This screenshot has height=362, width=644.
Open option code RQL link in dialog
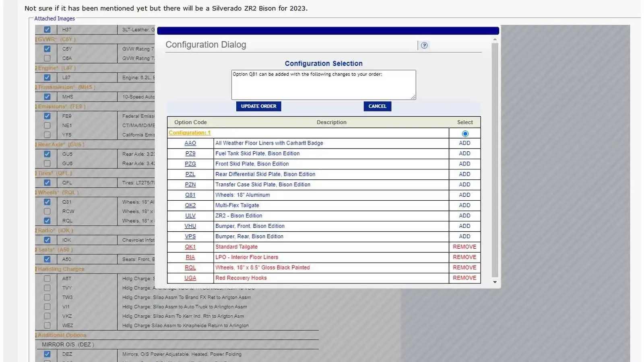(x=190, y=267)
